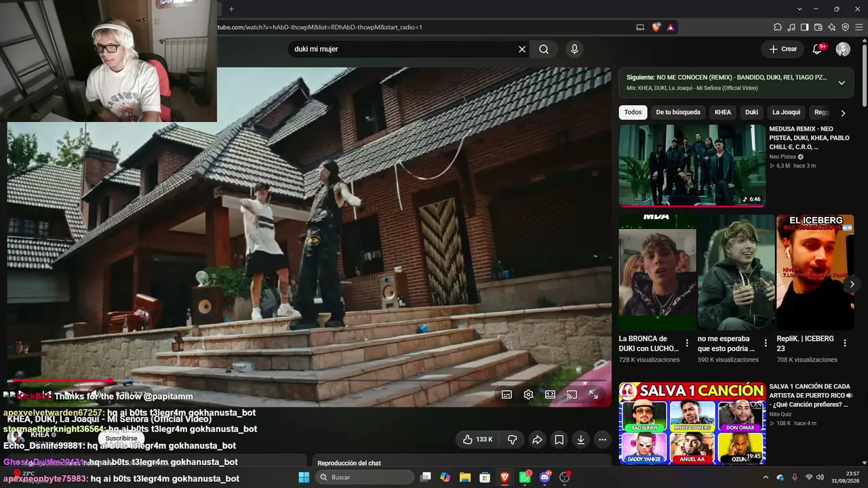Open a new browser tab
The height and width of the screenshot is (488, 868).
(231, 9)
